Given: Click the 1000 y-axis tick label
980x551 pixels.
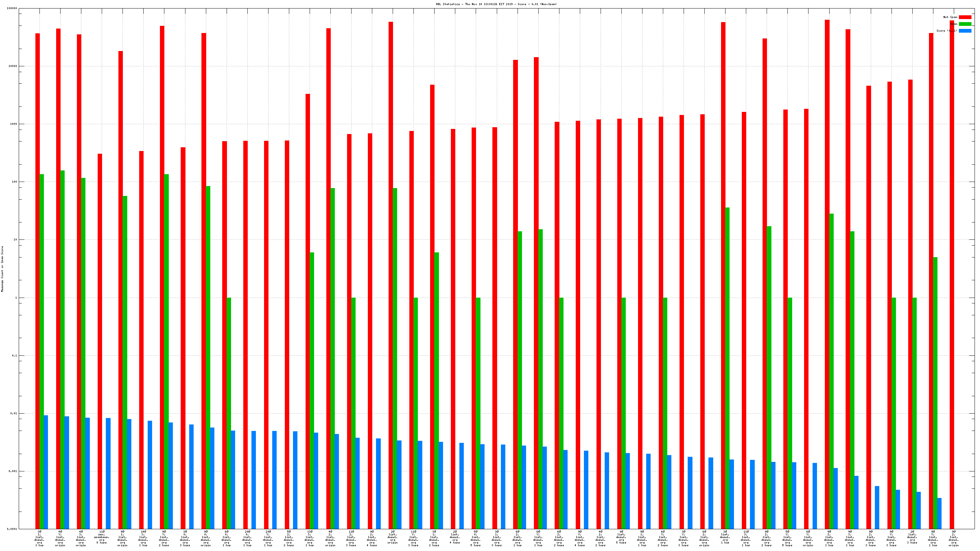Looking at the screenshot, I should (14, 124).
